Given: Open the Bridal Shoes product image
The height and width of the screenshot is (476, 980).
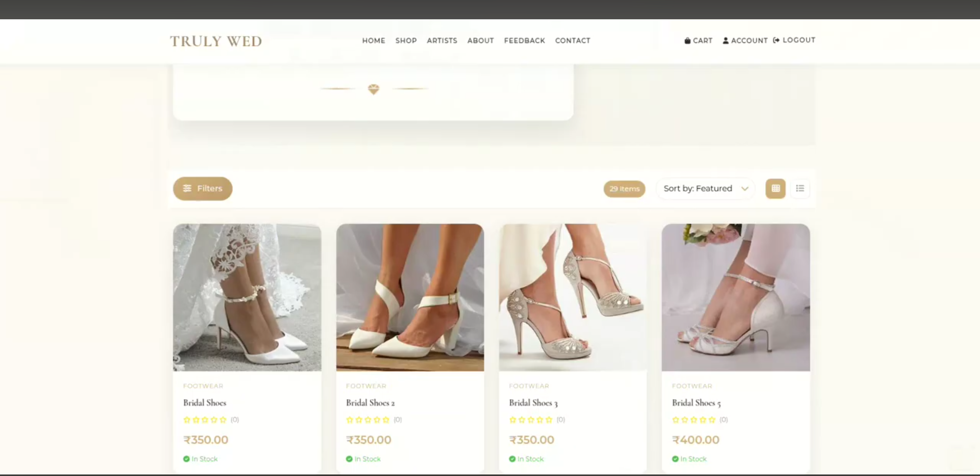Looking at the screenshot, I should (x=247, y=297).
